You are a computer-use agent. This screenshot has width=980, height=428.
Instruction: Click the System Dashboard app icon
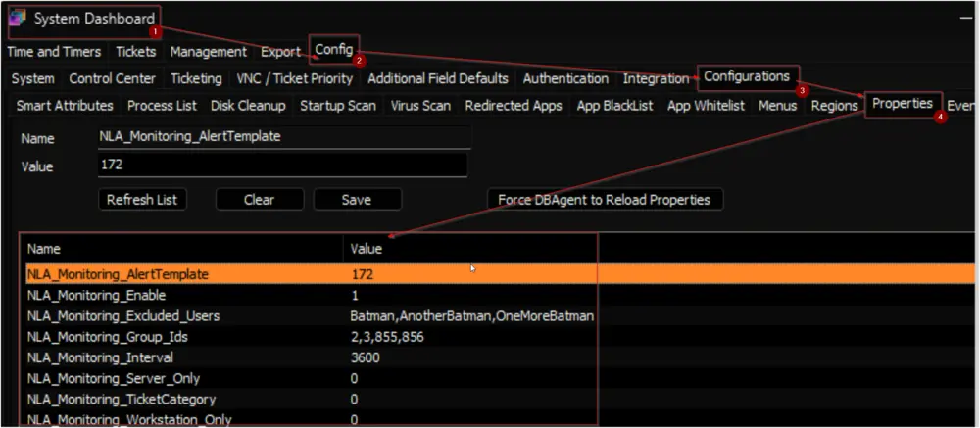[18, 19]
